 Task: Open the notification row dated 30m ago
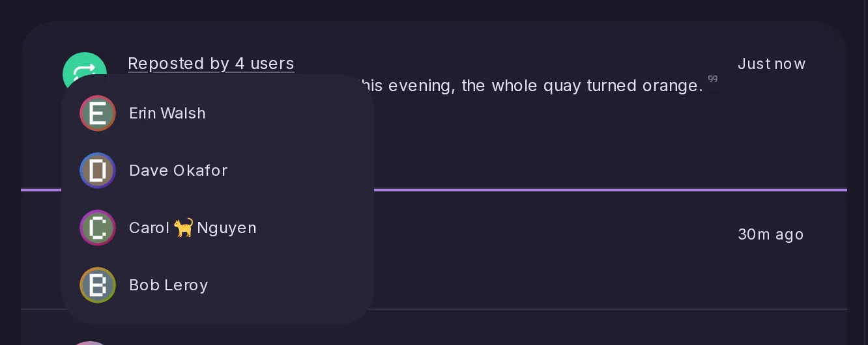611,250
